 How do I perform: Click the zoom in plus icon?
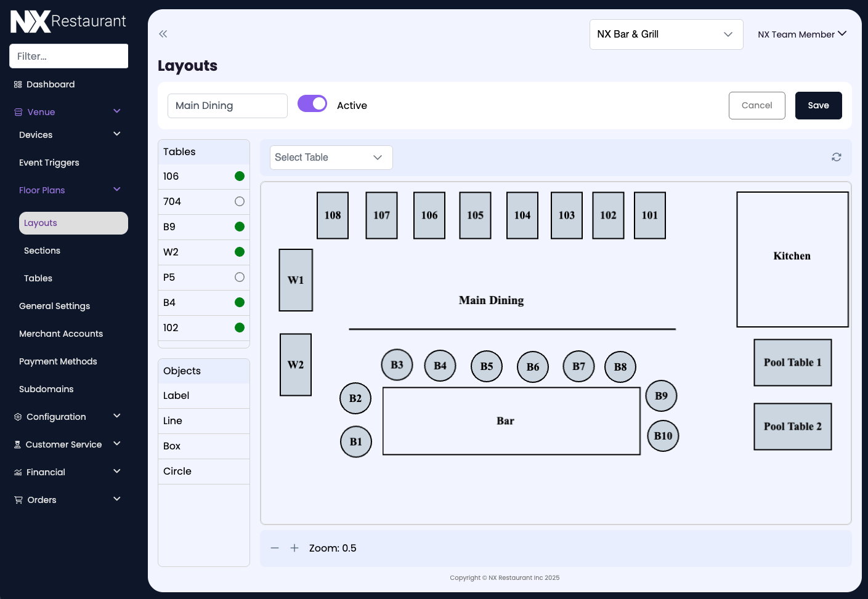click(x=294, y=548)
